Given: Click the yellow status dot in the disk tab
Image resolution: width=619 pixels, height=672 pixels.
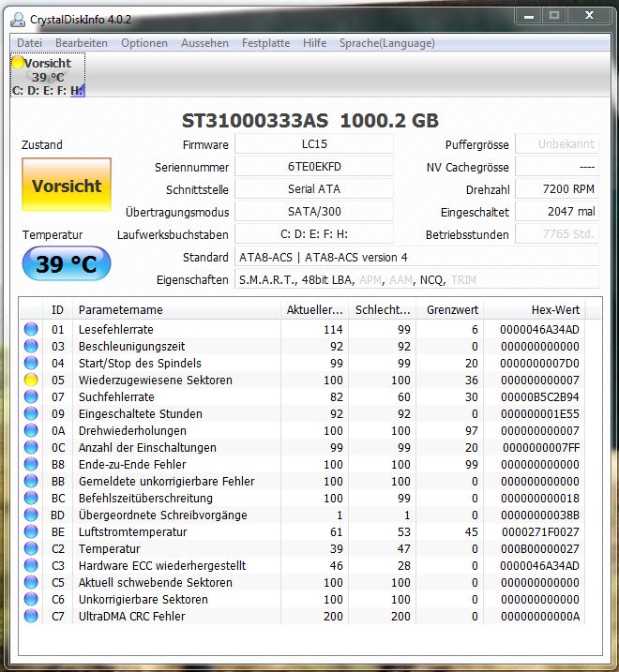Looking at the screenshot, I should pyautogui.click(x=18, y=62).
